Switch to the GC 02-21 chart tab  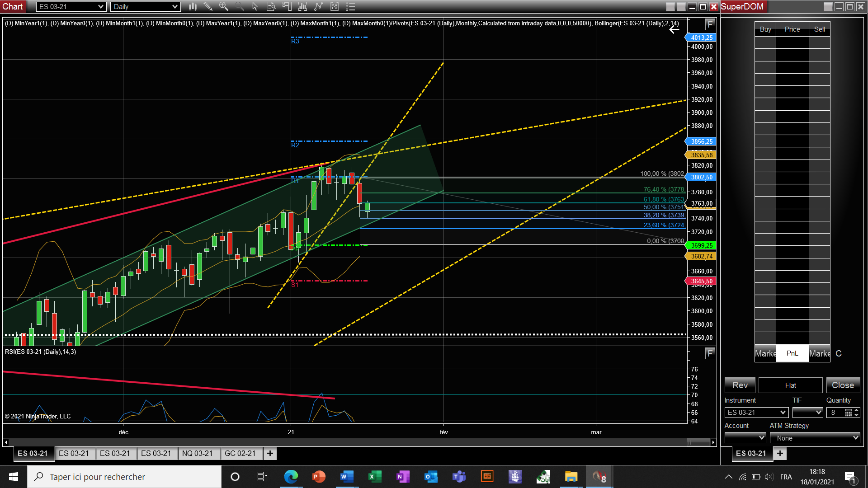tap(240, 453)
